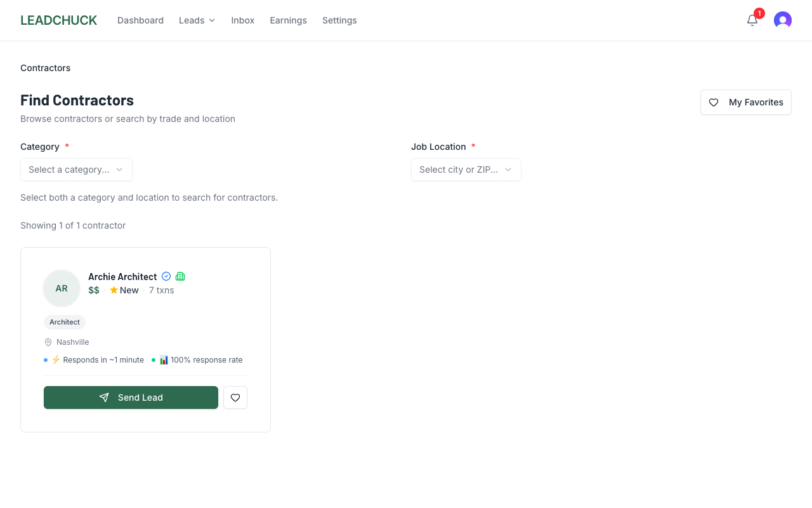
Task: Open the Earnings page
Action: [288, 20]
